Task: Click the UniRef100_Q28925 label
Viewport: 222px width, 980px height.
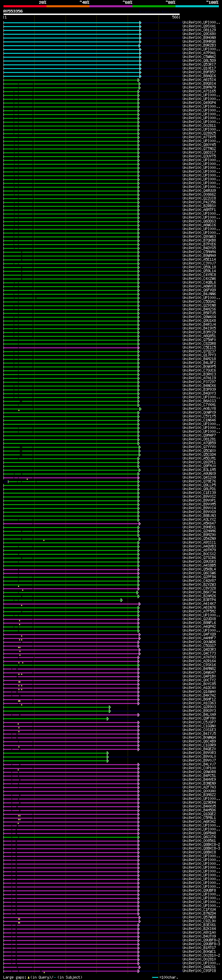Action: pos(199,133)
